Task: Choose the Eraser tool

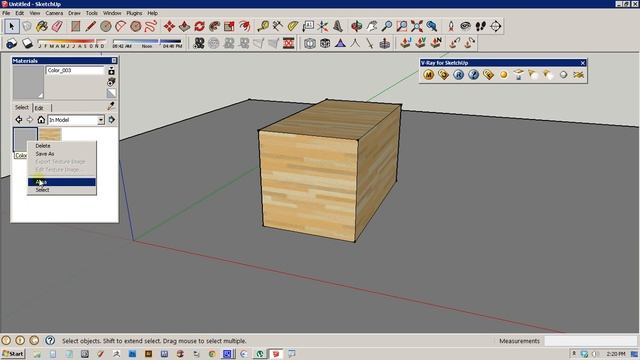Action: [x=57, y=27]
